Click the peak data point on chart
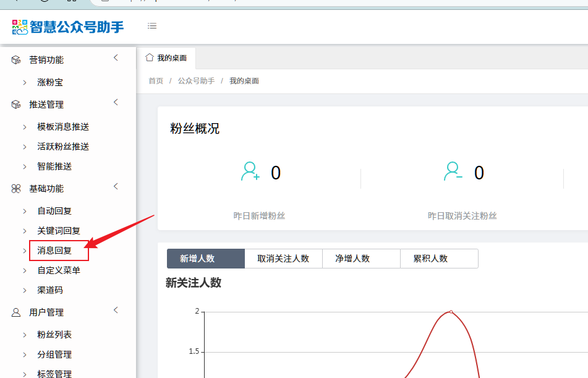 click(x=451, y=312)
